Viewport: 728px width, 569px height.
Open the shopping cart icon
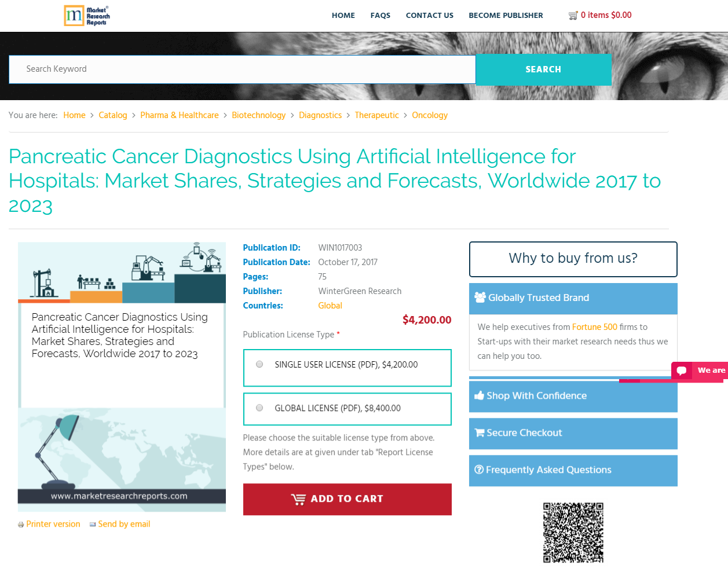click(x=573, y=16)
